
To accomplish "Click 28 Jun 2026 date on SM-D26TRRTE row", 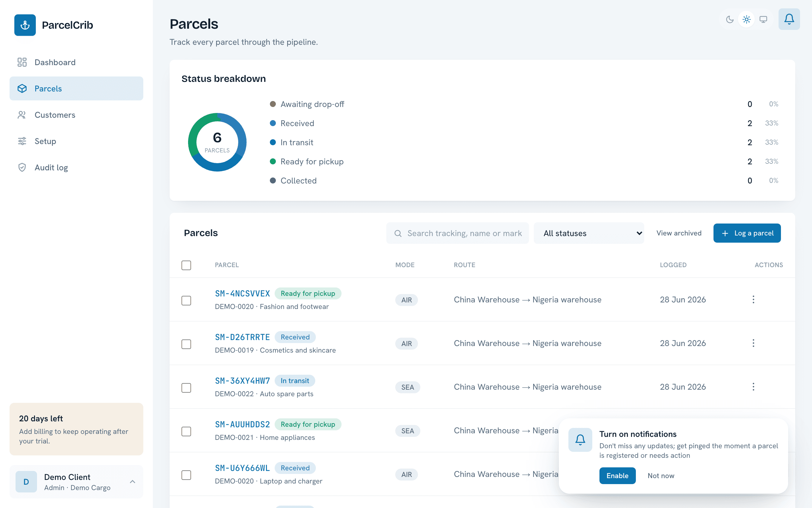I will (x=683, y=343).
